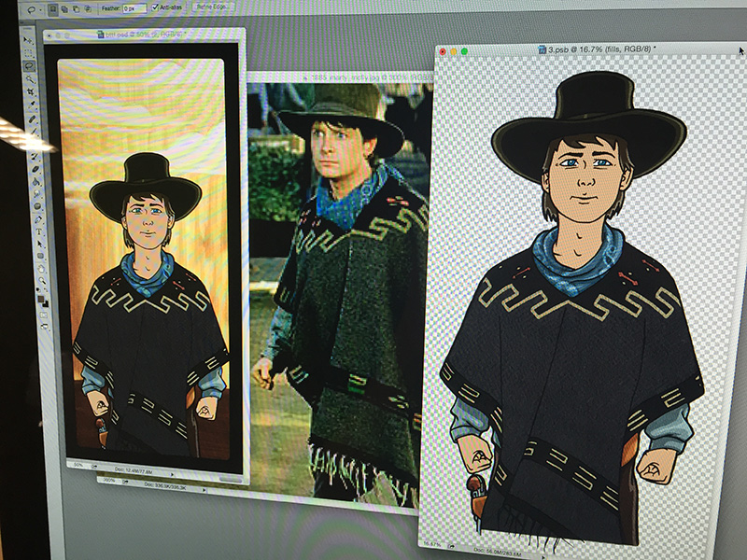Image resolution: width=747 pixels, height=560 pixels.
Task: Select the Shape tool
Action: pyautogui.click(x=40, y=256)
